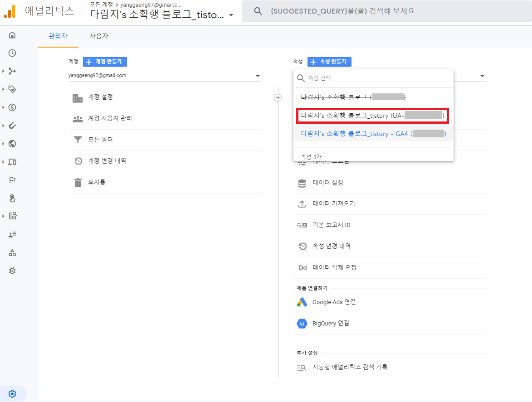Switch to the 관리자 tab

58,36
